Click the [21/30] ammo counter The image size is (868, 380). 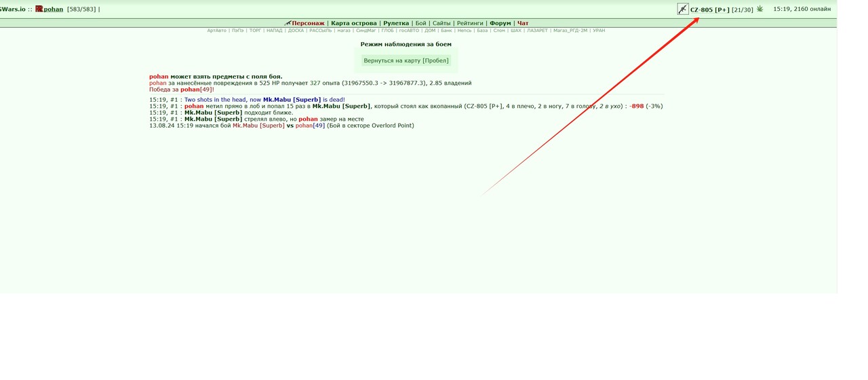pyautogui.click(x=743, y=9)
